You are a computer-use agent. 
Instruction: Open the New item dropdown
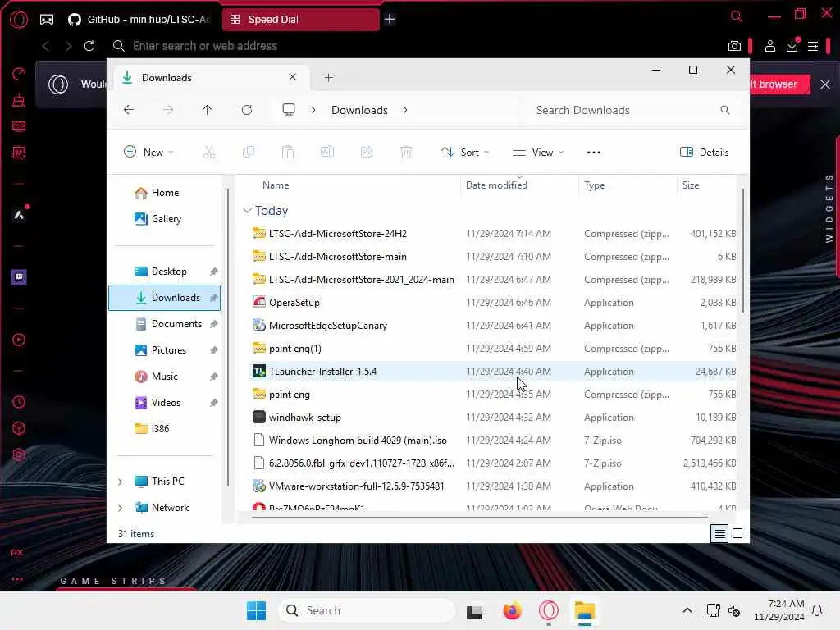[148, 152]
